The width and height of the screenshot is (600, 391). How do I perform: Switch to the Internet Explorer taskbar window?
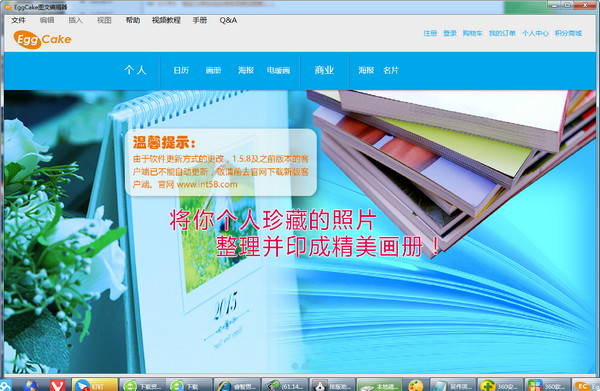point(236,385)
